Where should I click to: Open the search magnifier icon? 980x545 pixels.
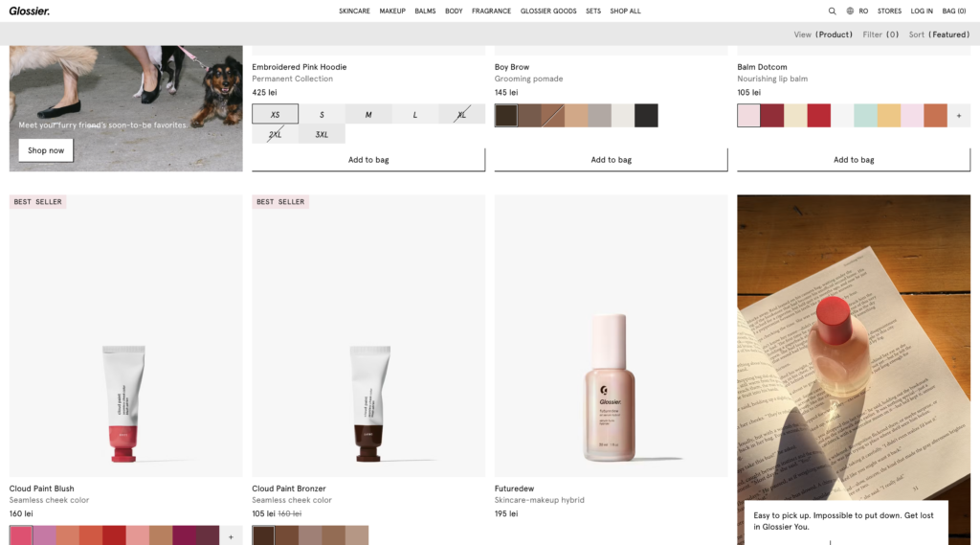click(832, 11)
